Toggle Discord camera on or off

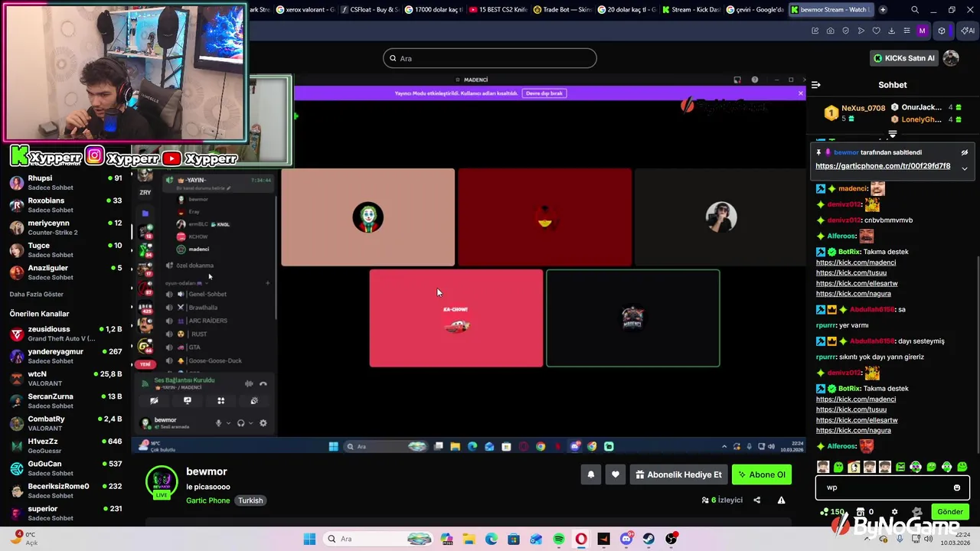pyautogui.click(x=154, y=400)
